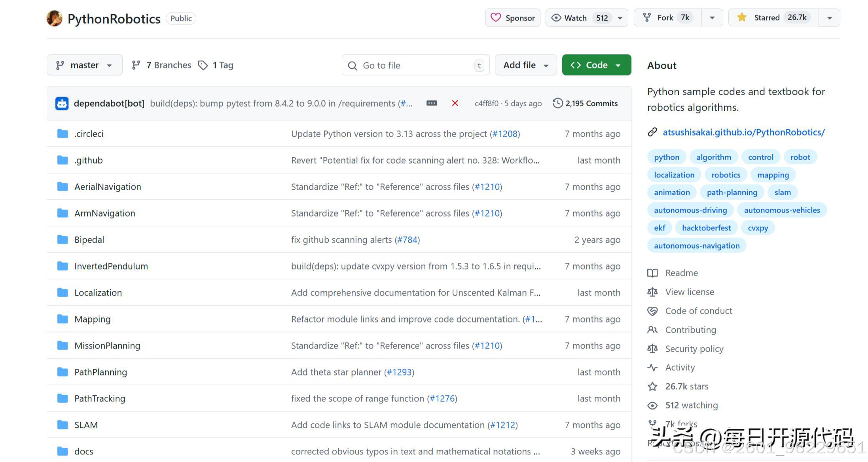Click the MissionPlanning folder icon
Image resolution: width=868 pixels, height=462 pixels.
pyautogui.click(x=63, y=345)
